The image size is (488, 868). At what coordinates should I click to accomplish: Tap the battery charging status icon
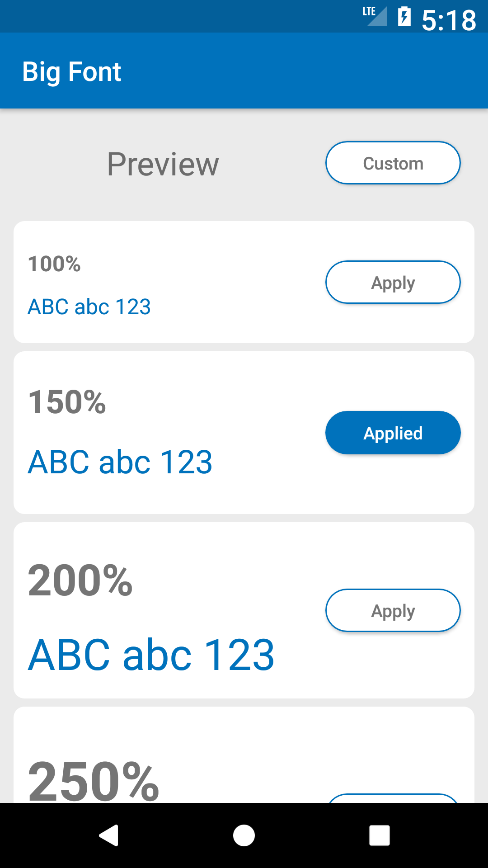[x=404, y=16]
